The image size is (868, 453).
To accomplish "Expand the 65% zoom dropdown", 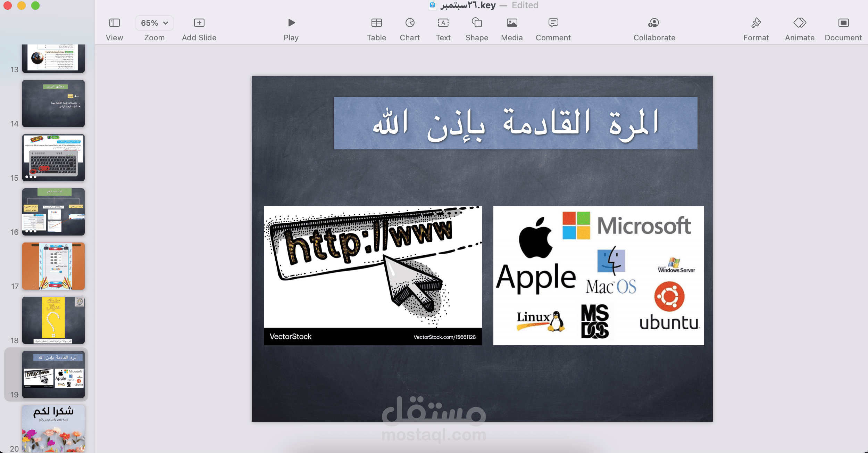I will point(155,23).
